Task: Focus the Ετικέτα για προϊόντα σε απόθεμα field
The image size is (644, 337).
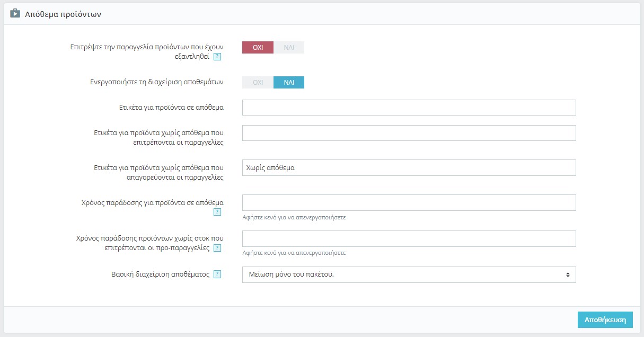Action: coord(409,108)
